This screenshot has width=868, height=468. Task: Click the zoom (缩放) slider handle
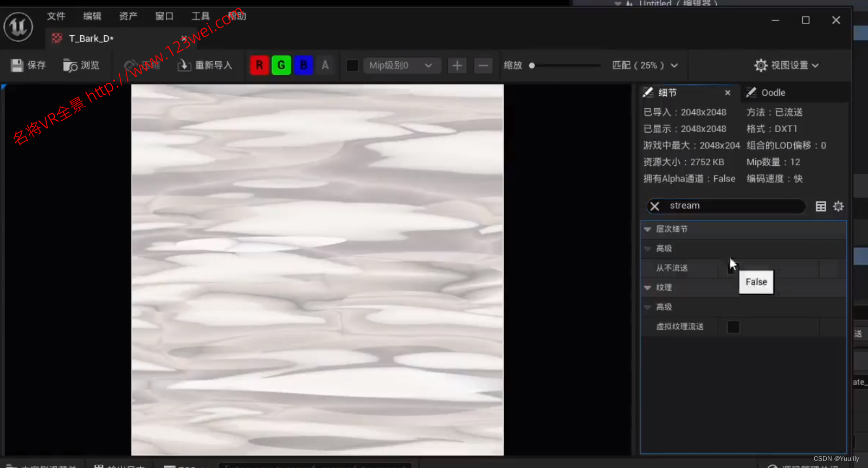coord(532,66)
